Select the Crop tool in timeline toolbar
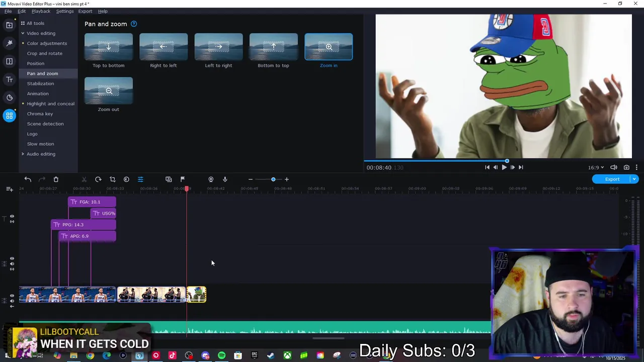The width and height of the screenshot is (644, 362). click(112, 179)
